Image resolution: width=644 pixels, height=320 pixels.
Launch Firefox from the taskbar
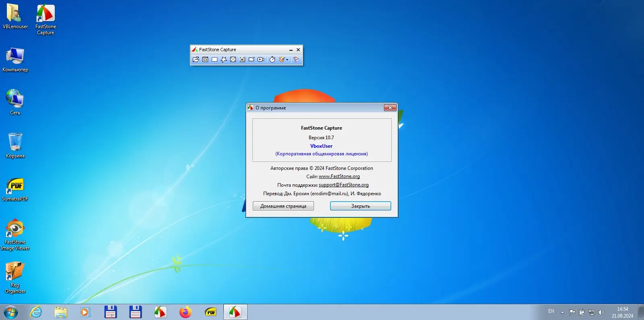(x=186, y=312)
